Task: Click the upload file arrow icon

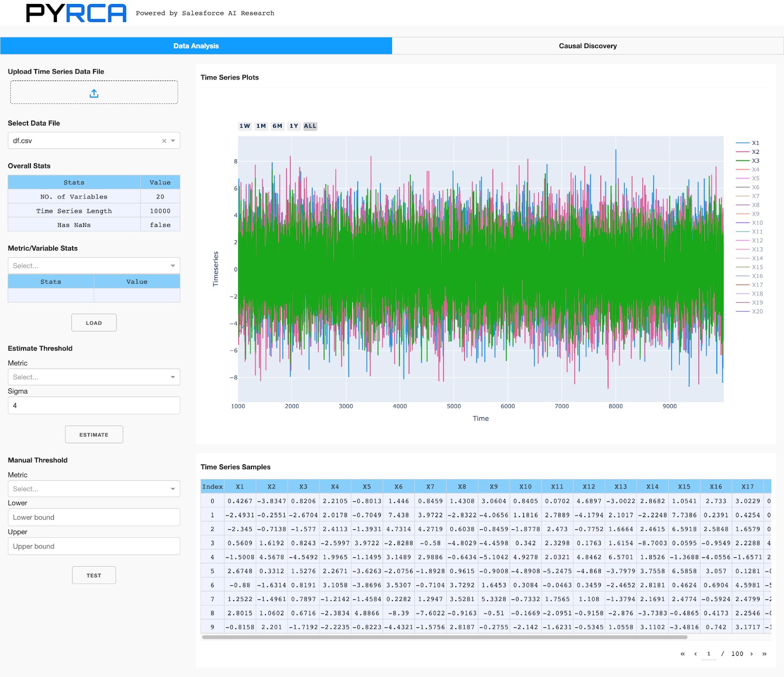Action: 94,93
